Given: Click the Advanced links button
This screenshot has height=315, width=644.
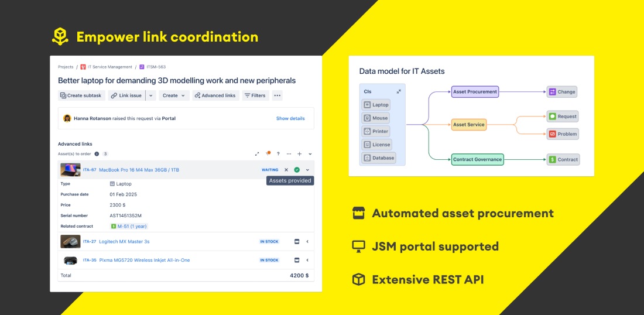Looking at the screenshot, I should (x=215, y=95).
